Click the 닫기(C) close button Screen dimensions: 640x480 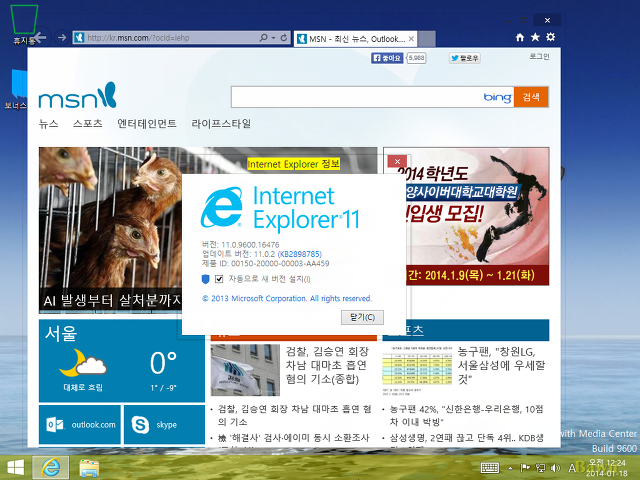[362, 317]
